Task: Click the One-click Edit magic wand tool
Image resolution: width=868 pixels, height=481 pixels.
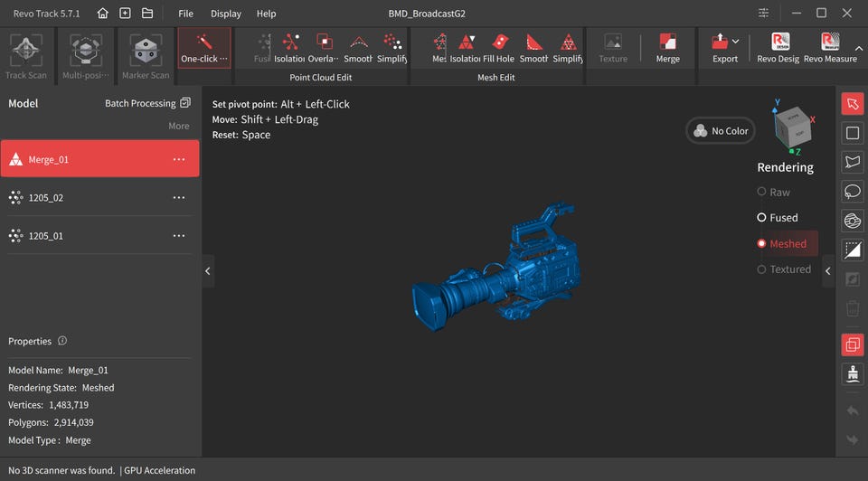Action: click(203, 47)
